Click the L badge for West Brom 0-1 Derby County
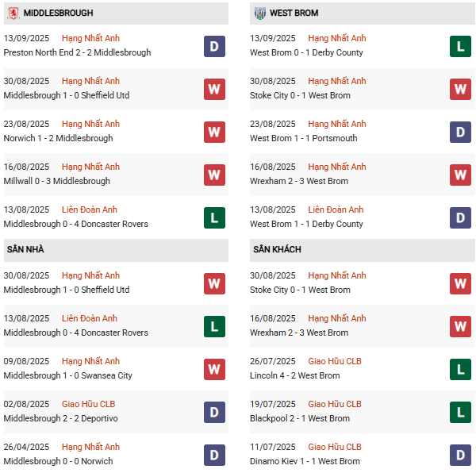This screenshot has height=473, width=476. click(460, 46)
